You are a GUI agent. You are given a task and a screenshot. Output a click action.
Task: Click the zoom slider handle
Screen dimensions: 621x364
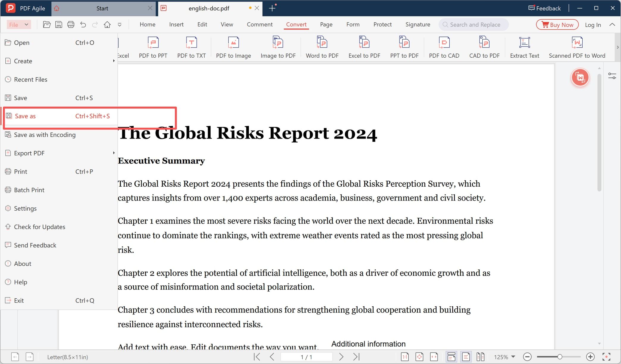click(559, 357)
